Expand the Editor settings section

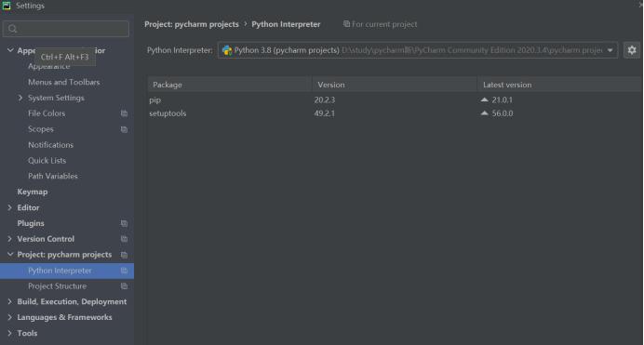pyautogui.click(x=10, y=207)
